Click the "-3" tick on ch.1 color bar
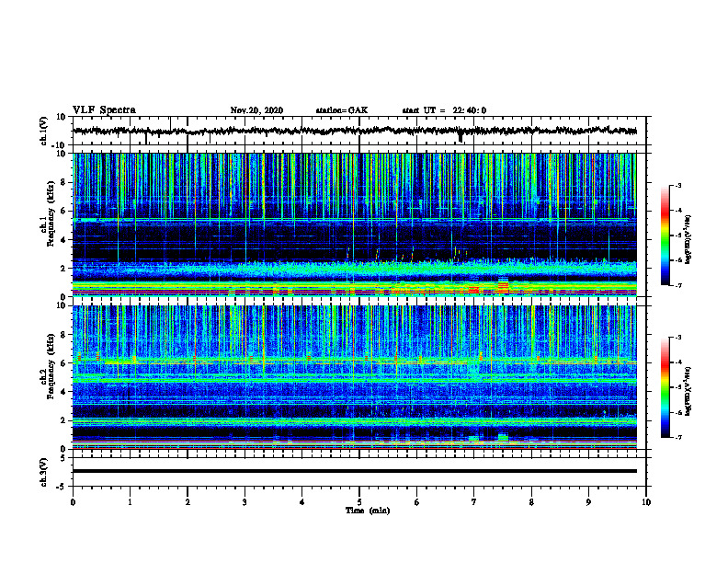This screenshot has height=563, width=728. pyautogui.click(x=677, y=185)
